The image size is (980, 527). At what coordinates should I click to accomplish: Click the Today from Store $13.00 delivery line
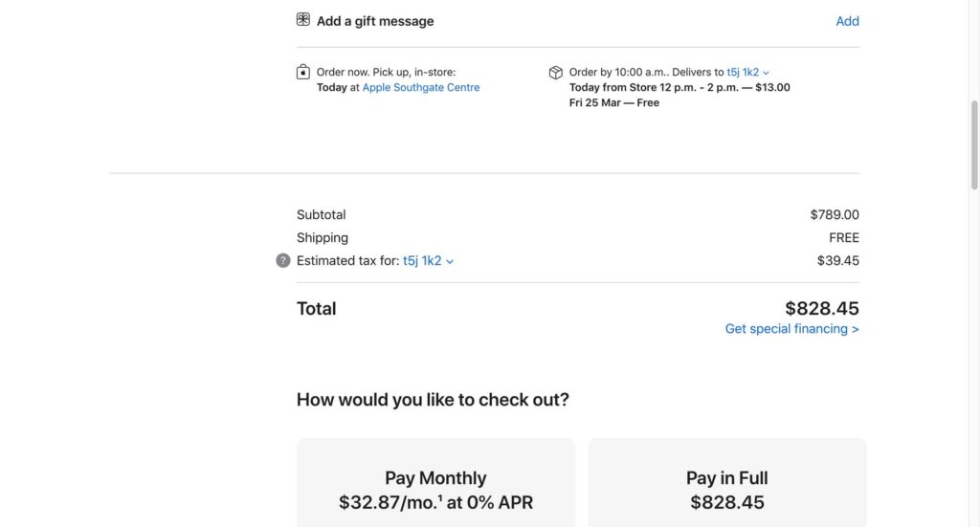click(x=679, y=87)
